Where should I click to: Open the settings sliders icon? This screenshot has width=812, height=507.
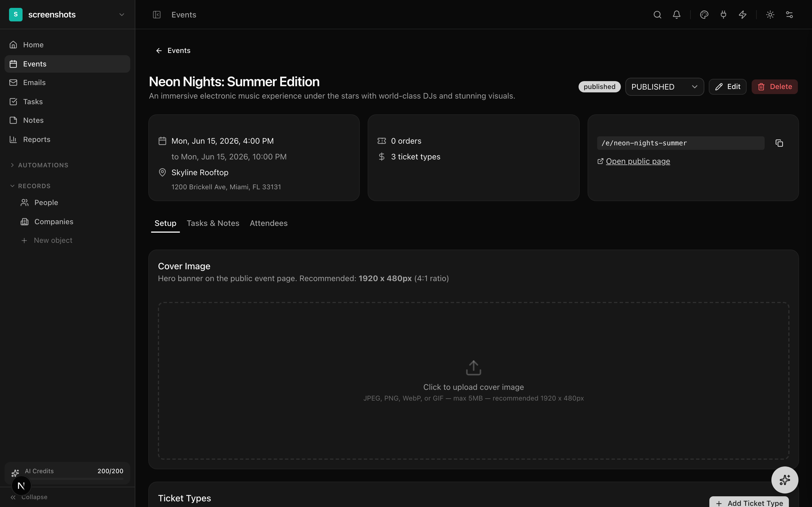789,15
